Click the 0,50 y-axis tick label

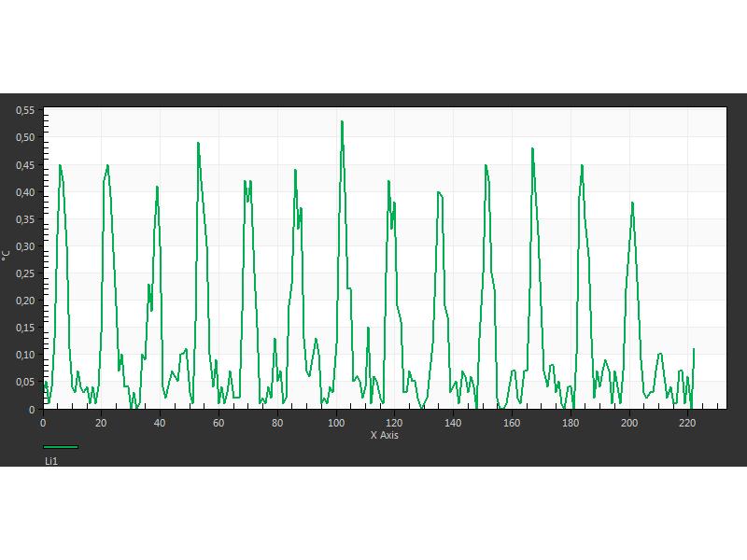point(25,137)
